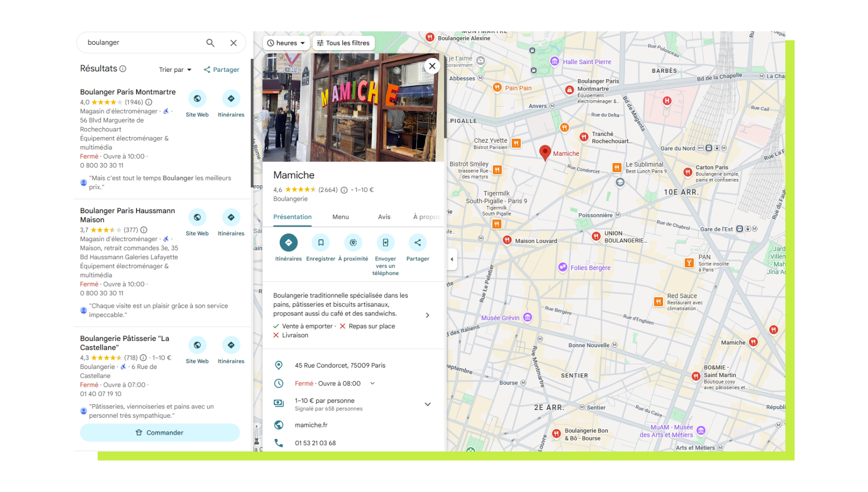The image size is (868, 492).
Task: Switch to the Présentation tab
Action: coord(292,217)
